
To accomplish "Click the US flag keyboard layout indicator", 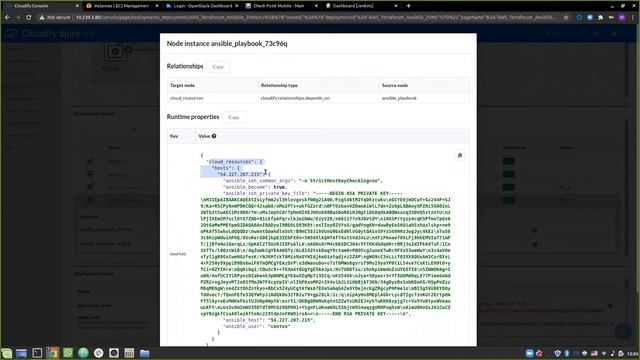I will [594, 353].
